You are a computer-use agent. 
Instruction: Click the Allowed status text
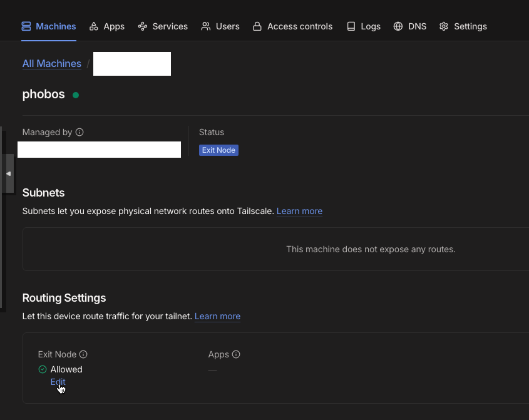66,369
